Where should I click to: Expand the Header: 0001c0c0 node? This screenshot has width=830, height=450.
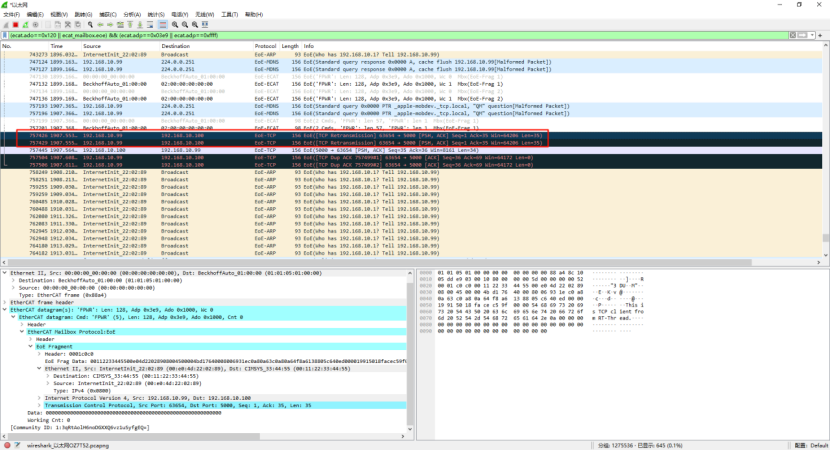[39, 354]
